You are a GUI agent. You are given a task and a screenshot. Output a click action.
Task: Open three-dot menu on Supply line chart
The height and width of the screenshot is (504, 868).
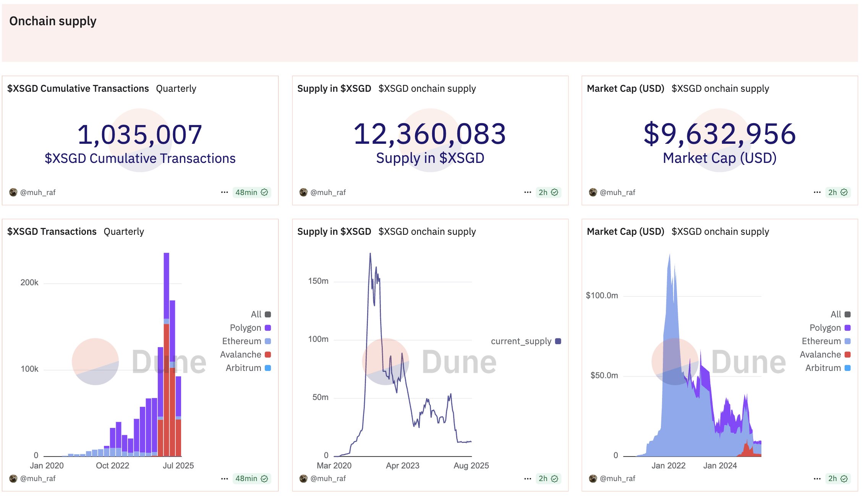point(528,479)
